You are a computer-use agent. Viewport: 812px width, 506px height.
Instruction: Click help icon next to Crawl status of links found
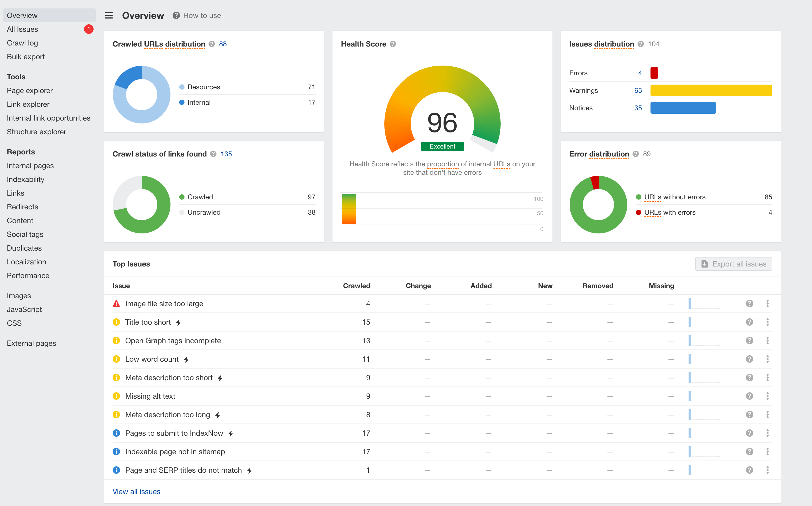pyautogui.click(x=213, y=154)
